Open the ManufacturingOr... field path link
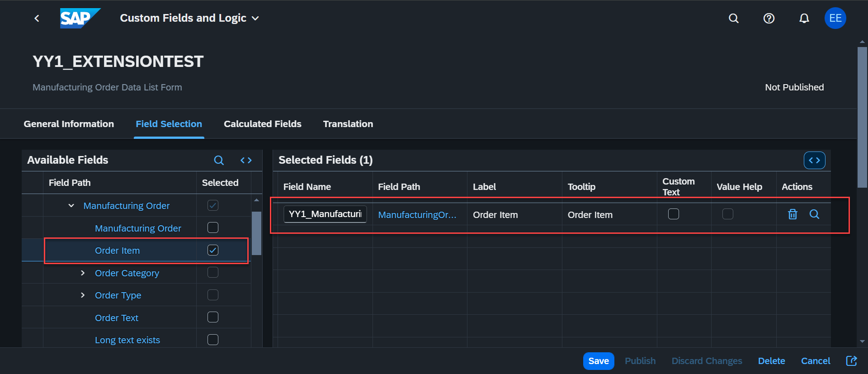This screenshot has height=374, width=868. click(x=417, y=215)
